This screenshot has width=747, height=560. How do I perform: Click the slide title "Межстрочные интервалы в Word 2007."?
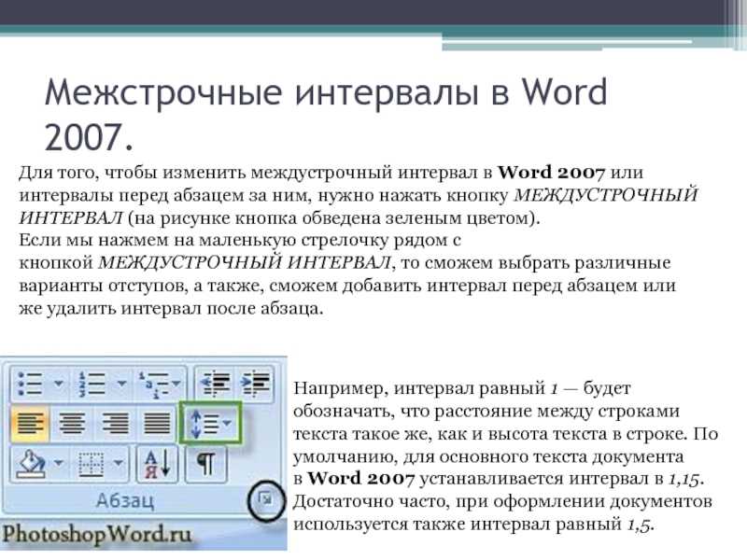[x=326, y=114]
